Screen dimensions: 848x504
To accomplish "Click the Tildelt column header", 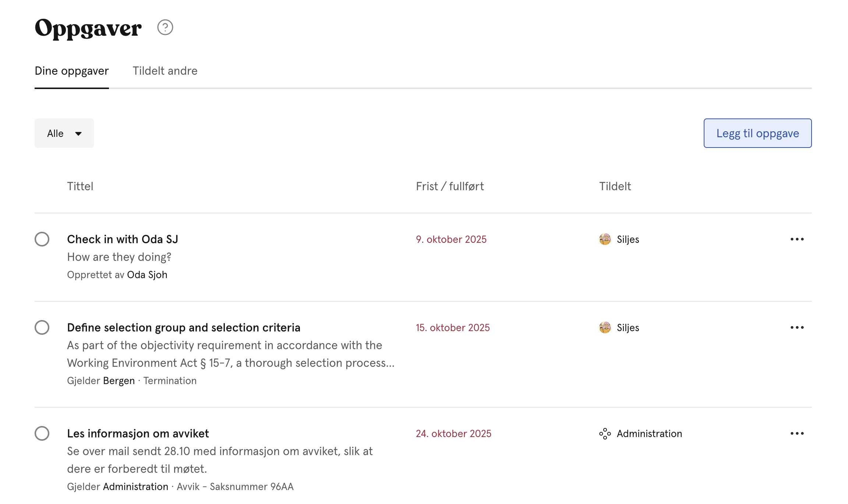I will point(615,186).
